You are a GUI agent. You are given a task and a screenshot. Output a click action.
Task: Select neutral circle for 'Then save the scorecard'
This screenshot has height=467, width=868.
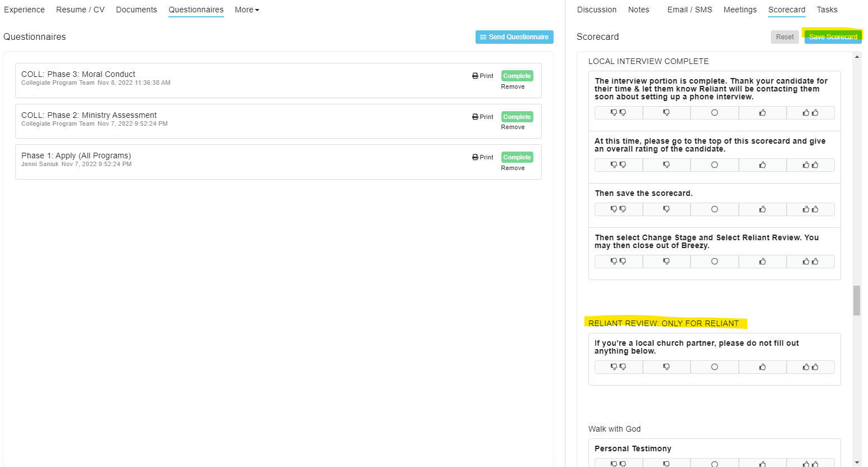click(714, 209)
